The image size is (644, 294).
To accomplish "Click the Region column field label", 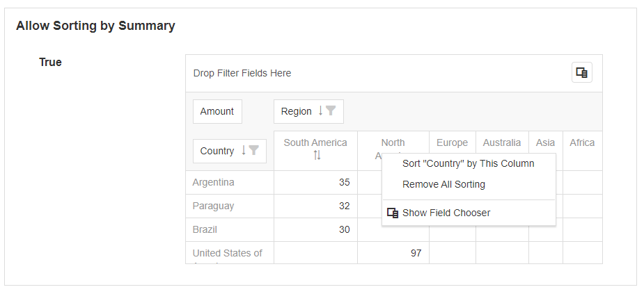I will pyautogui.click(x=297, y=111).
